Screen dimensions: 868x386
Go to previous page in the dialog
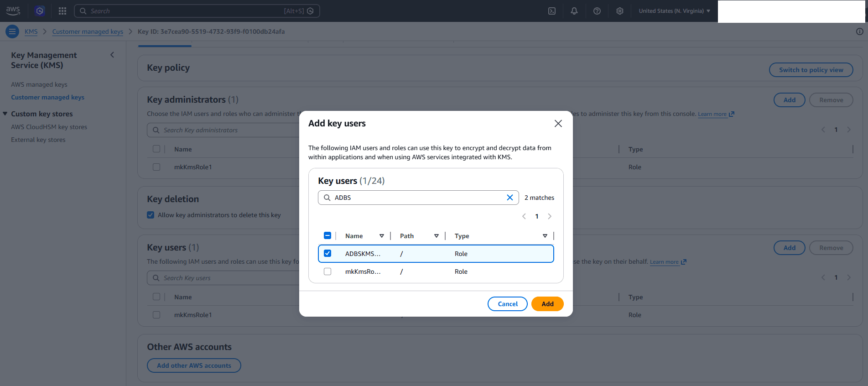pyautogui.click(x=524, y=216)
